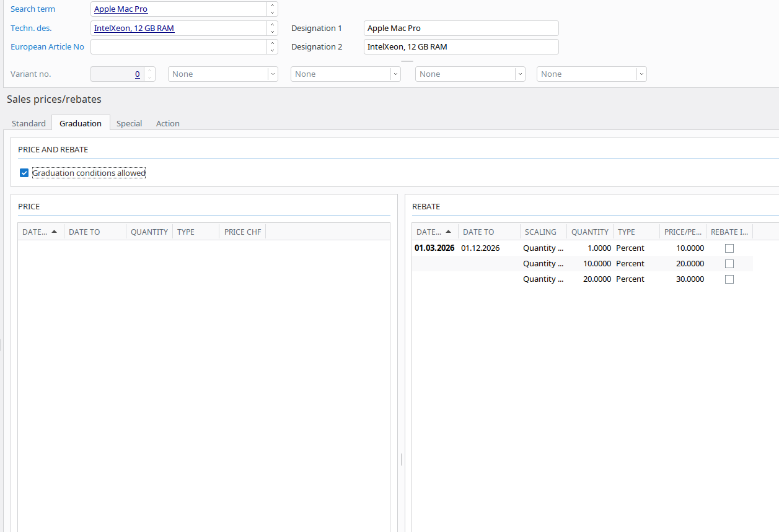Click the Techn. des. label link
Screen dimensions: 779x532
31,28
